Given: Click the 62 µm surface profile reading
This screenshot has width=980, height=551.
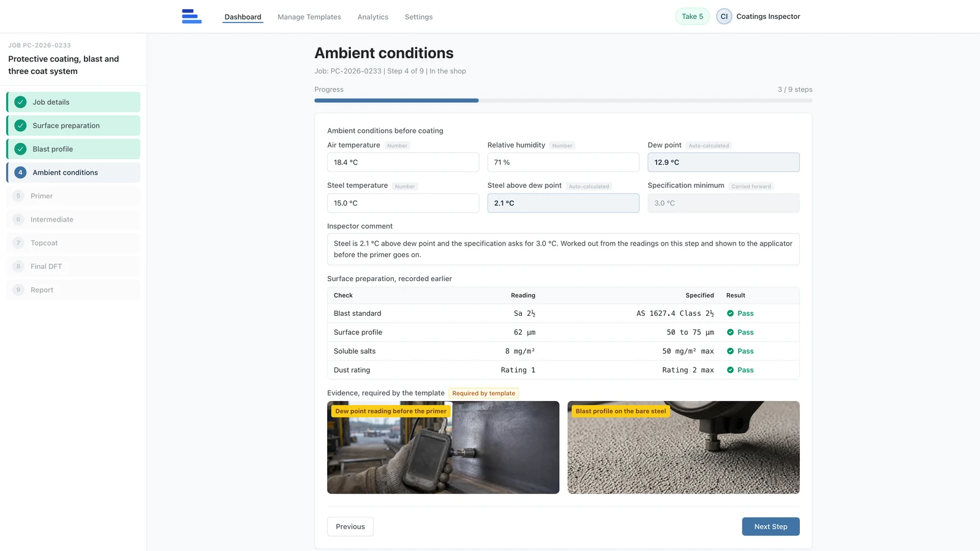Looking at the screenshot, I should click(x=524, y=332).
